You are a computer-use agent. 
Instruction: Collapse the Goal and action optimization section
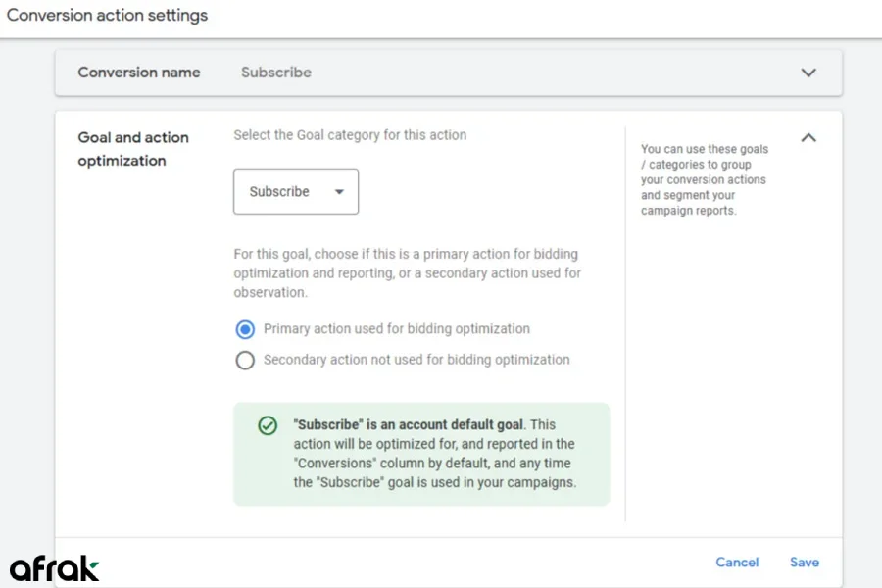pos(808,138)
